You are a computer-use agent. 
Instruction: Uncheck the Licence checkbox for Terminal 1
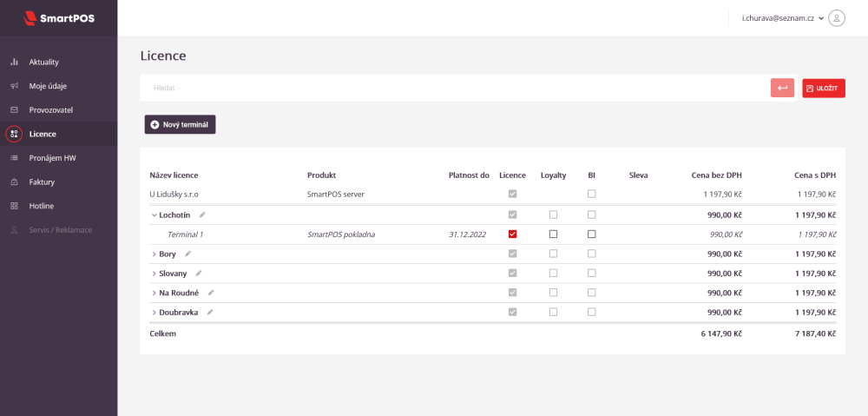click(513, 234)
